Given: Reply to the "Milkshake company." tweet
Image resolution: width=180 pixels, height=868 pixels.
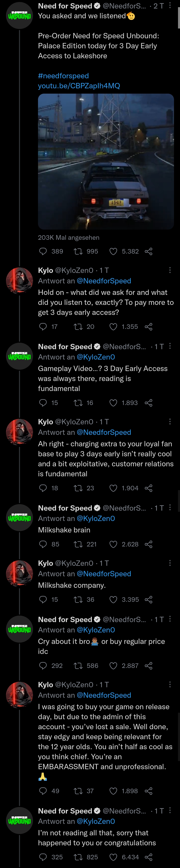Looking at the screenshot, I should 43,599.
